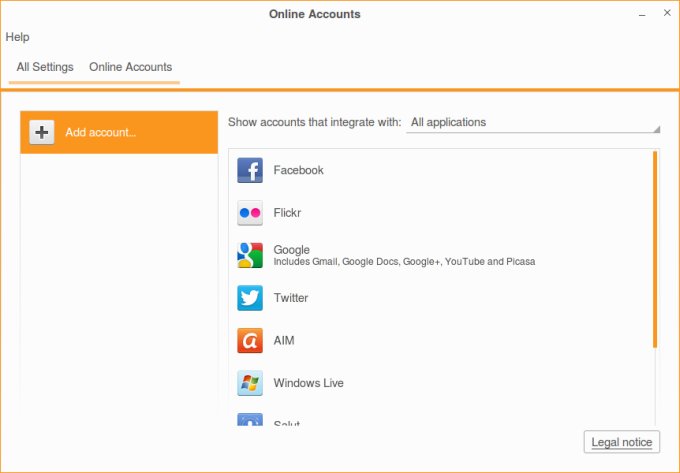680x473 pixels.
Task: Open the Help menu
Action: (17, 37)
